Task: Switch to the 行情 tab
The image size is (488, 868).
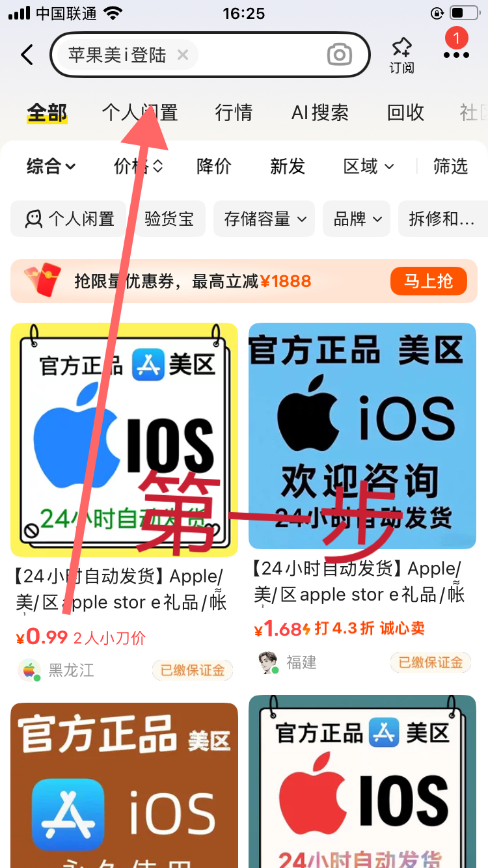Action: click(x=234, y=113)
